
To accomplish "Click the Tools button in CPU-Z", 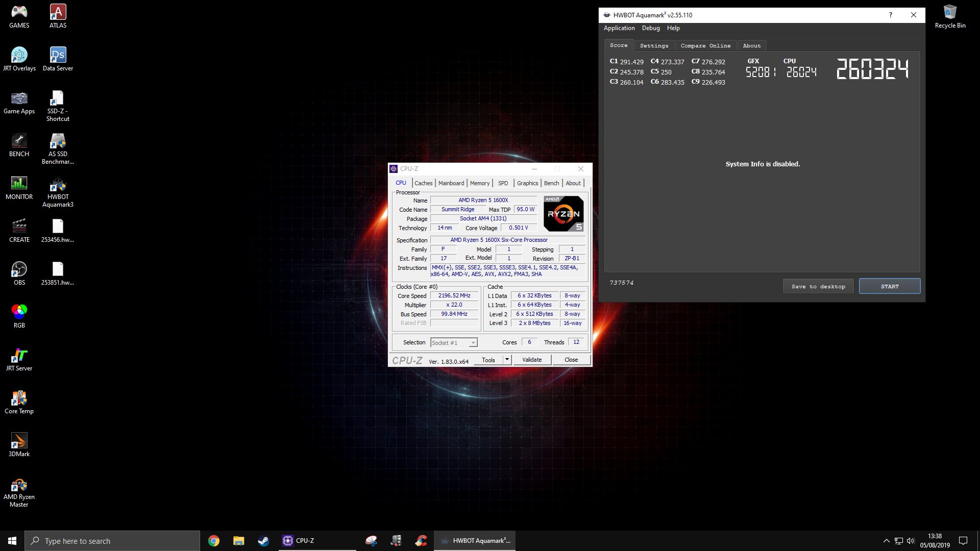I will [x=488, y=360].
